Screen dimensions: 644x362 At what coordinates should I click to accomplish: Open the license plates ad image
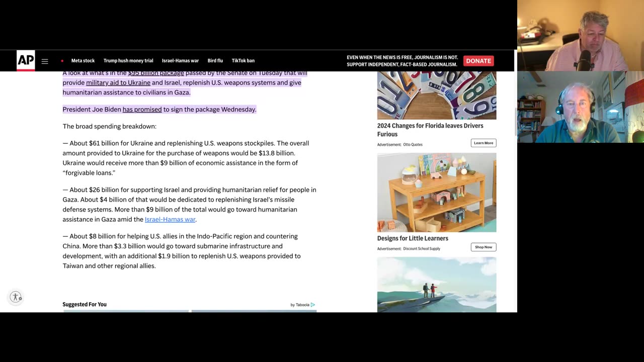point(437,95)
